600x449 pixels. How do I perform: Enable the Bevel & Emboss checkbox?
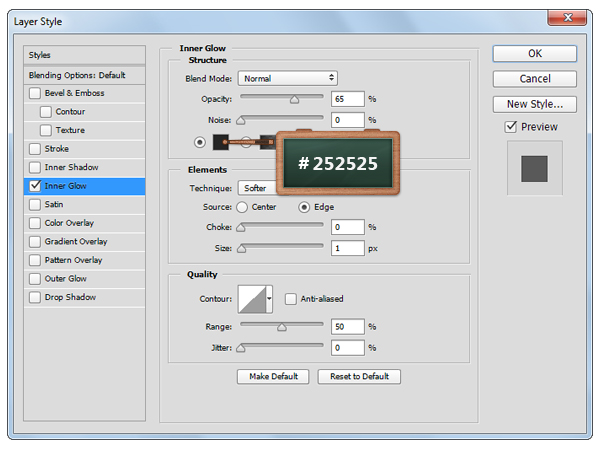click(x=36, y=93)
